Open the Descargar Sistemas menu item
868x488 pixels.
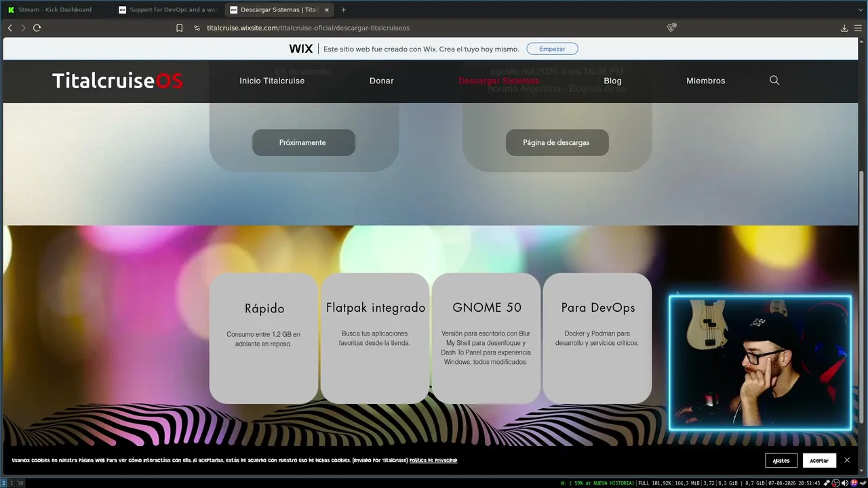click(498, 81)
